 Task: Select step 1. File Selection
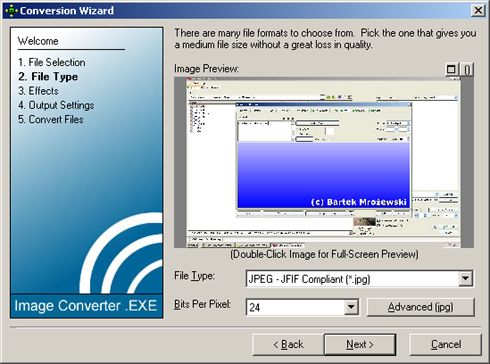pyautogui.click(x=52, y=62)
